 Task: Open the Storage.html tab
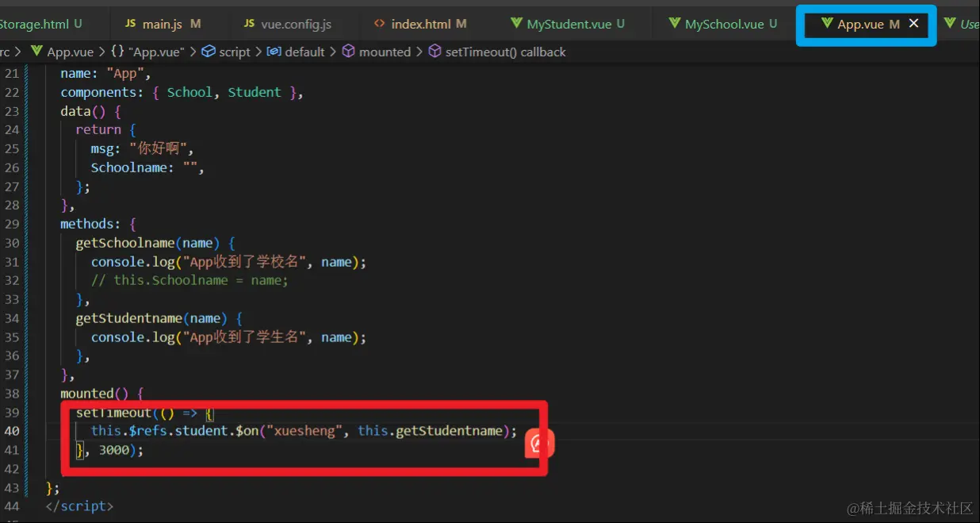pos(40,24)
